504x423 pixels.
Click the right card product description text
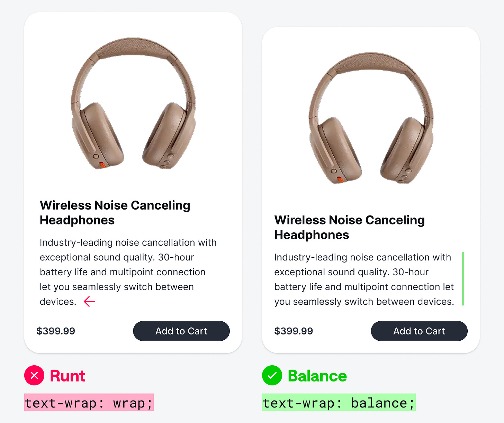[363, 279]
